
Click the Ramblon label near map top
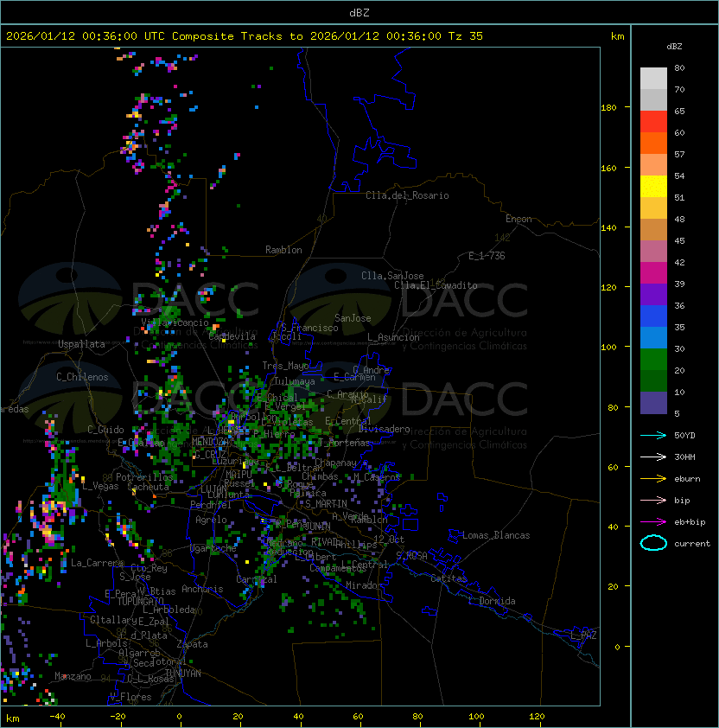pyautogui.click(x=283, y=250)
